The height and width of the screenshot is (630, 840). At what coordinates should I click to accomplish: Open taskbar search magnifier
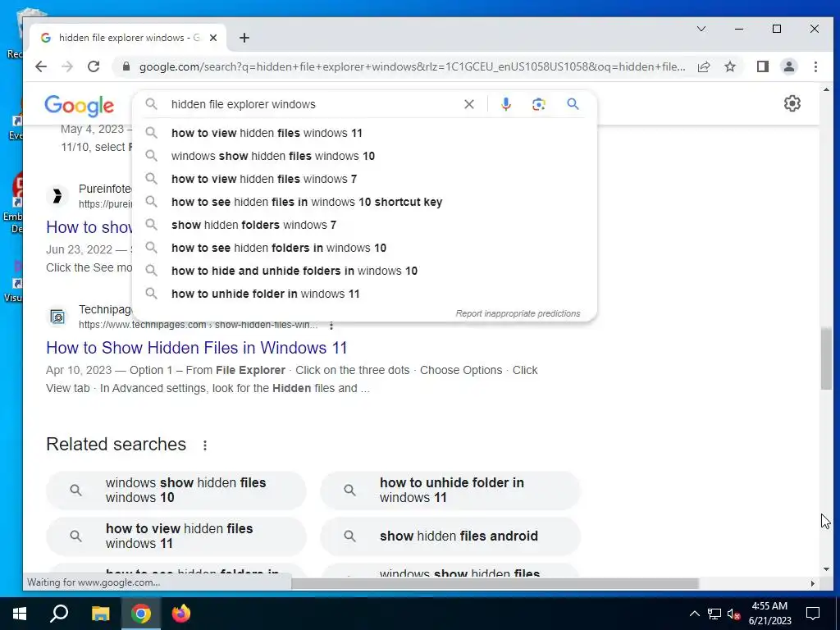point(59,614)
